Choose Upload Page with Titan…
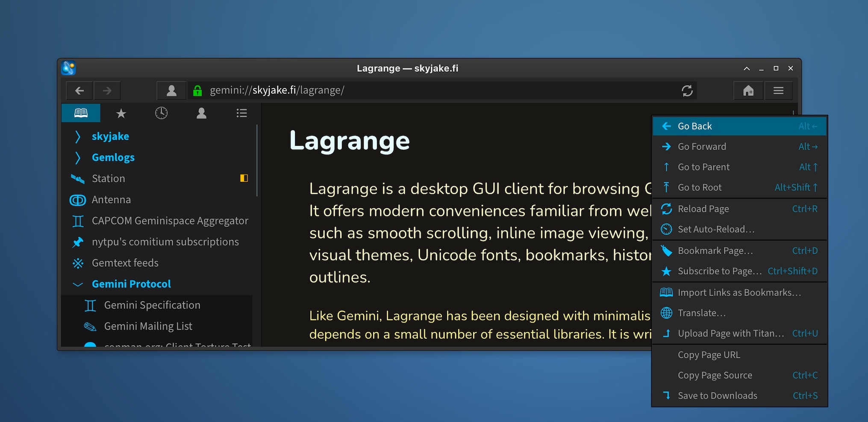This screenshot has height=422, width=868. [739, 333]
